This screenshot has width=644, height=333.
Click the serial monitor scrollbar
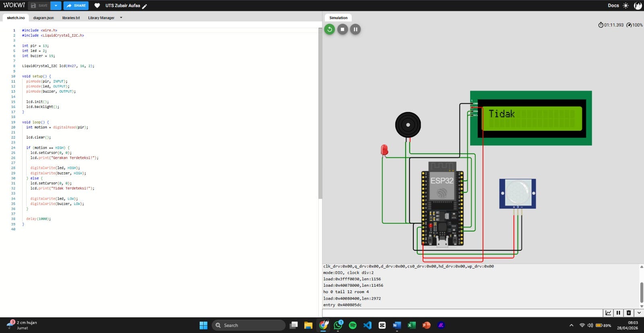click(642, 292)
